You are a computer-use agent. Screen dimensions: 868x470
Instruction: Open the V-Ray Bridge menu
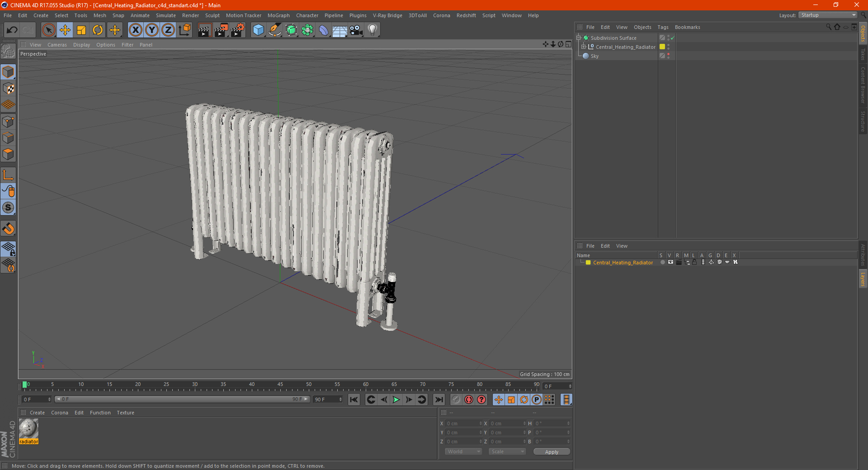(x=387, y=15)
